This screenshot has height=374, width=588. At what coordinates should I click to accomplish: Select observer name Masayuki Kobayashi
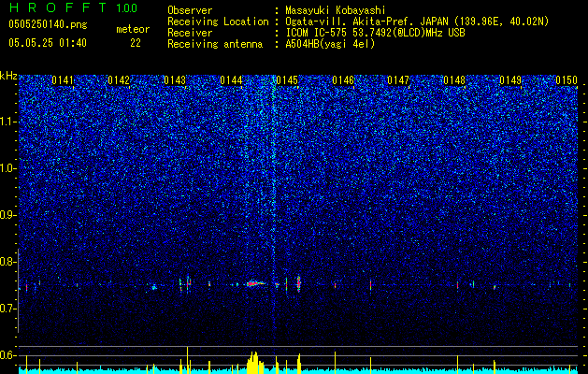coord(336,10)
